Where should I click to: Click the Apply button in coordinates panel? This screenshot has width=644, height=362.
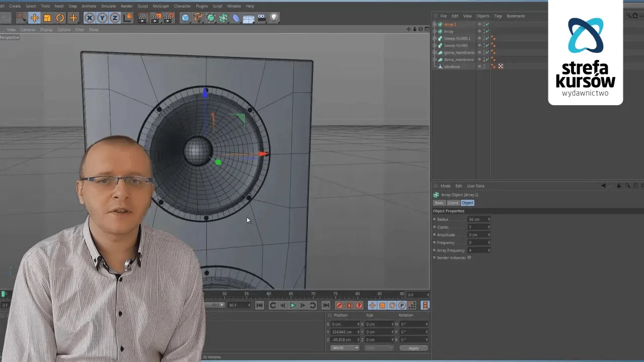413,348
